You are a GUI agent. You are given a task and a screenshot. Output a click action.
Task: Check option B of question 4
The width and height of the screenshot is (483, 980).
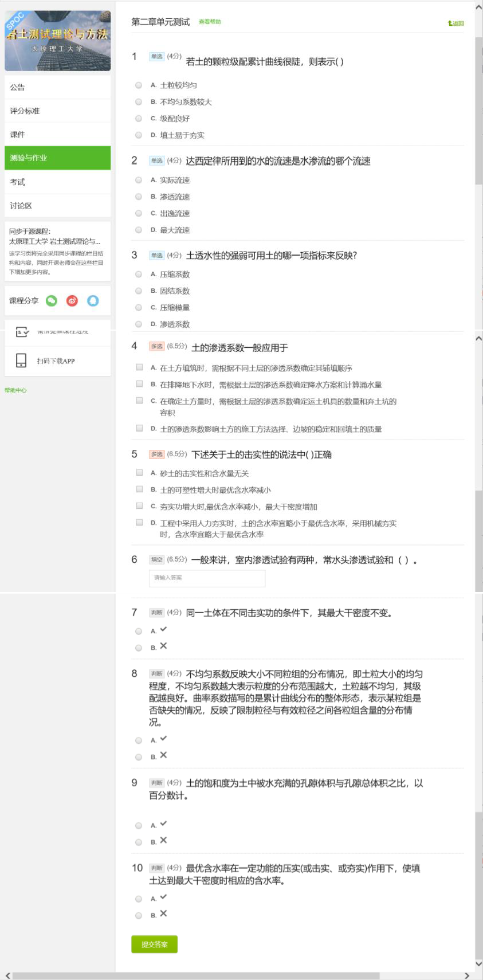coord(139,384)
